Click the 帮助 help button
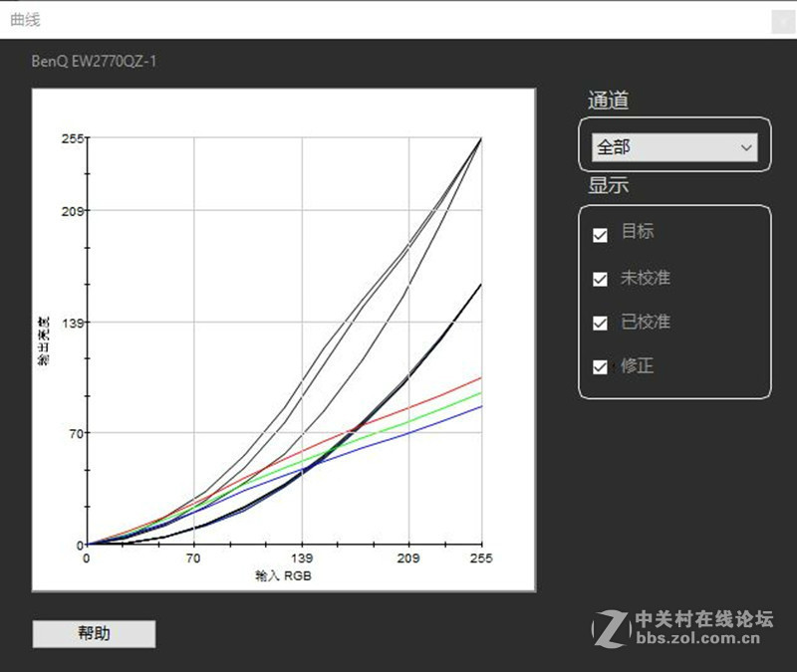 [93, 634]
